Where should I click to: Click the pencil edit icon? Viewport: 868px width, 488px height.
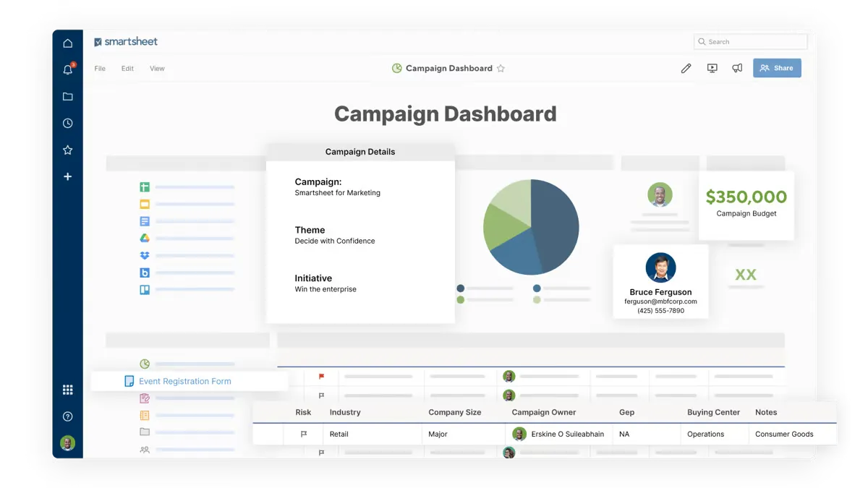pos(686,68)
